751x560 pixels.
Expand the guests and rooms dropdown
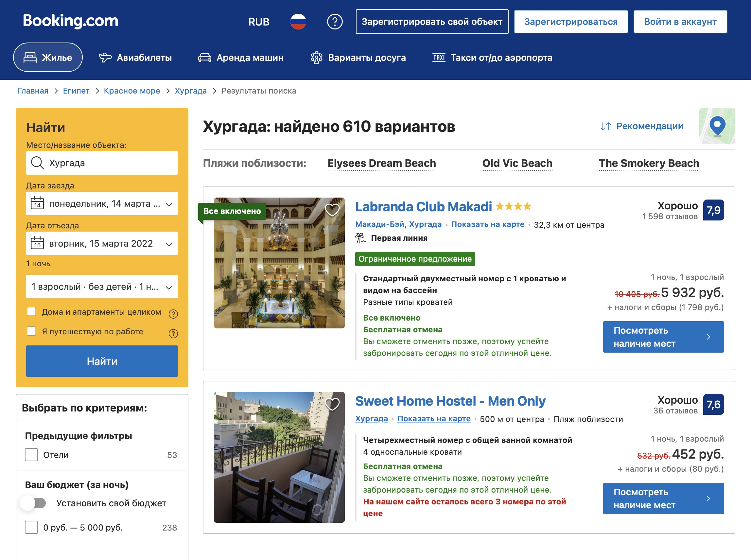point(102,287)
